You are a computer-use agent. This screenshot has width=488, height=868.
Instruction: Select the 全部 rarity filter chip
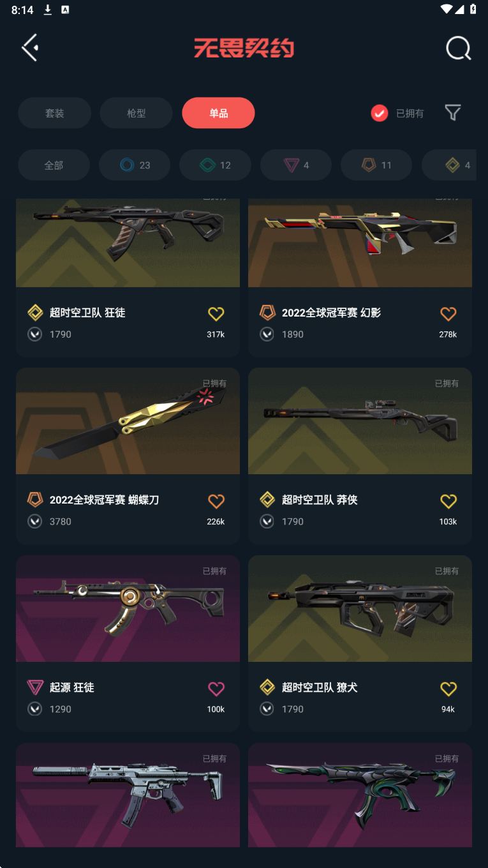pyautogui.click(x=54, y=165)
